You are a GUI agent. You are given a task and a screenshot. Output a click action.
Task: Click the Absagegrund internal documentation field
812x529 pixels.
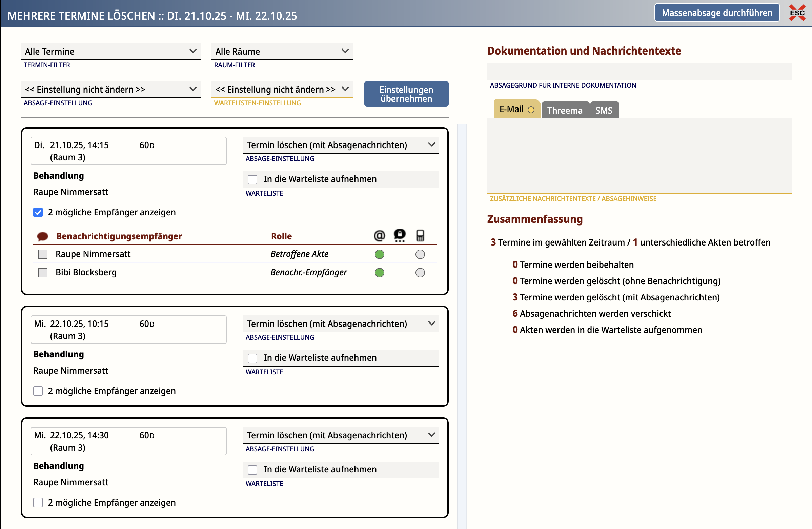click(x=640, y=72)
